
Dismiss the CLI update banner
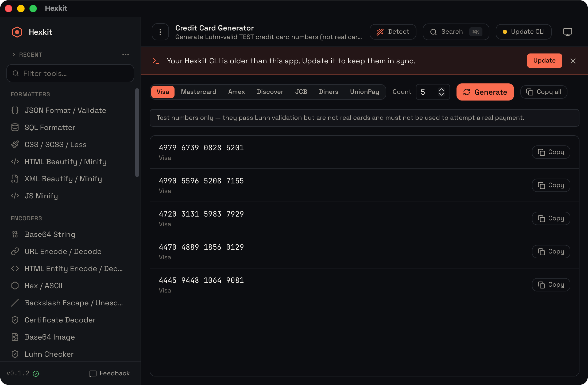point(573,61)
